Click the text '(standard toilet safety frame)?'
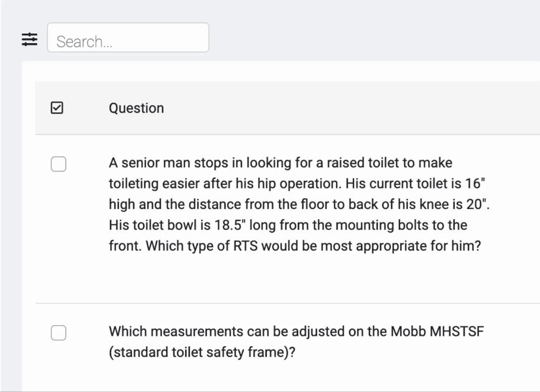This screenshot has width=540, height=392. (x=202, y=353)
